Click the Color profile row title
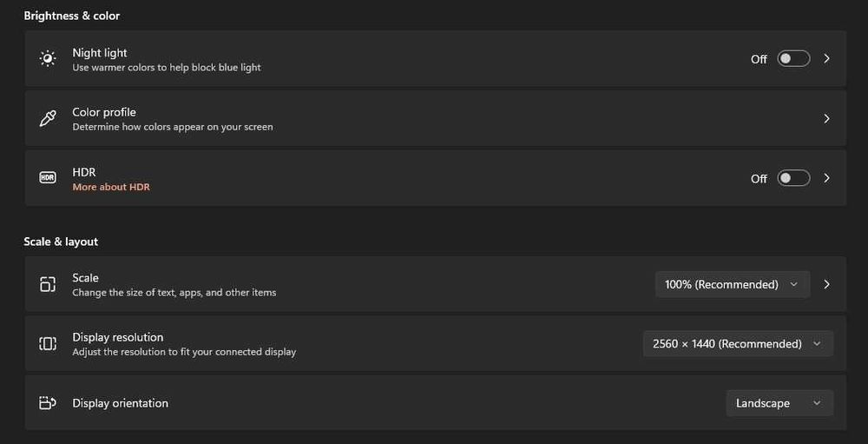 click(x=104, y=112)
